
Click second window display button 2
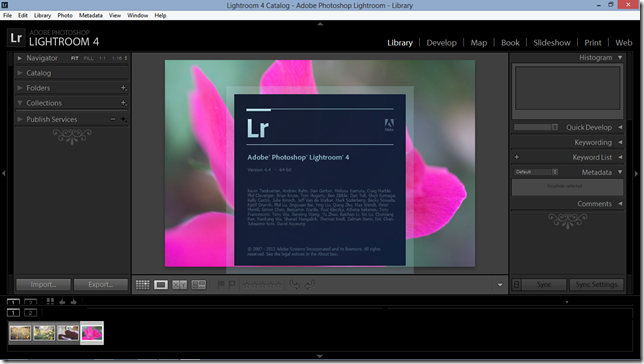[x=30, y=313]
